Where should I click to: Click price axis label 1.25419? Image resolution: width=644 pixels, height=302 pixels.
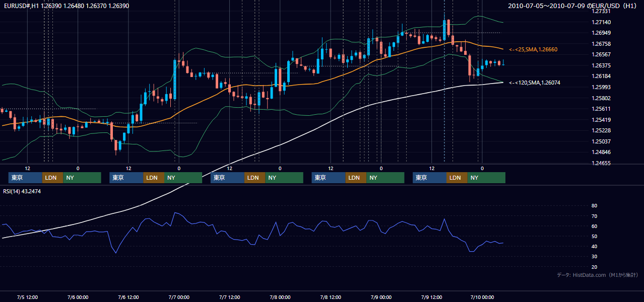602,120
